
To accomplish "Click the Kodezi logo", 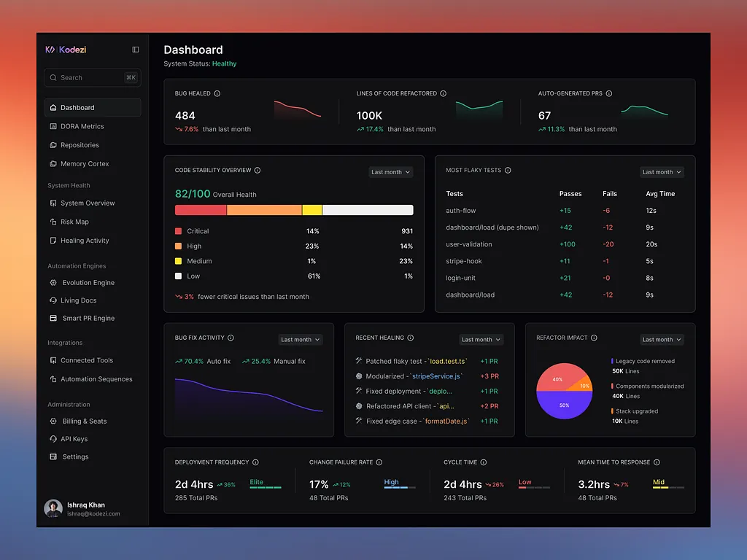I will (66, 50).
